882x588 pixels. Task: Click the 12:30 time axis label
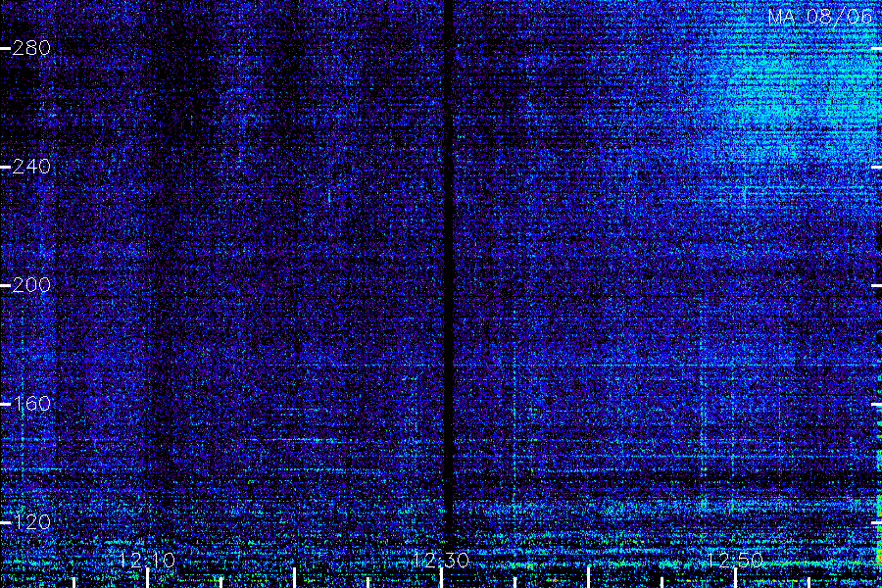point(440,560)
